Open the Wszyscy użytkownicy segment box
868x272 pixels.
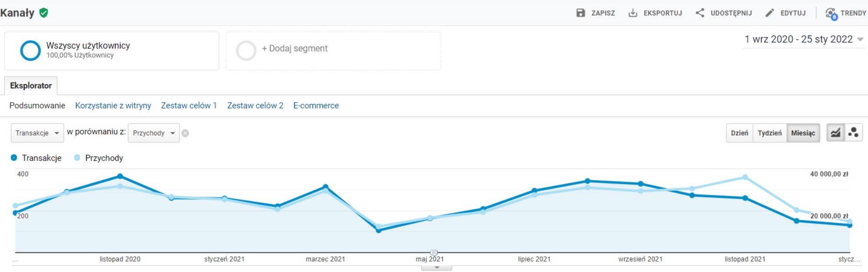tap(112, 51)
